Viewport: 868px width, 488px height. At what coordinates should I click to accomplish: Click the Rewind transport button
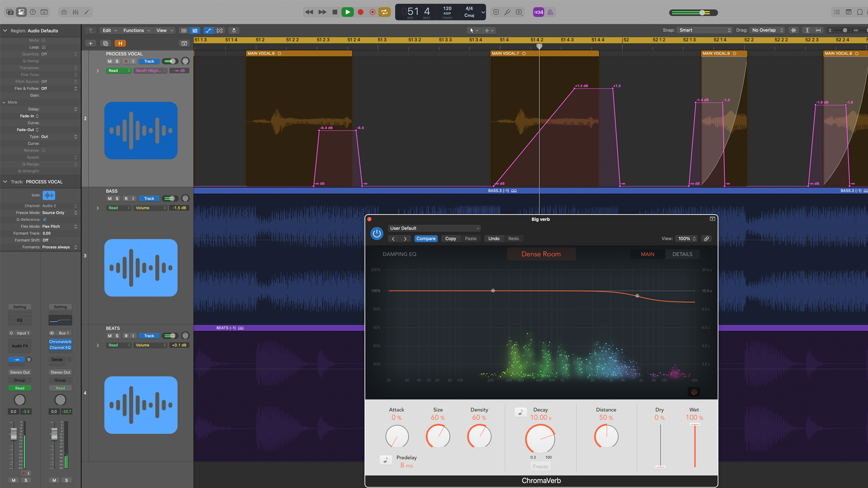click(309, 12)
